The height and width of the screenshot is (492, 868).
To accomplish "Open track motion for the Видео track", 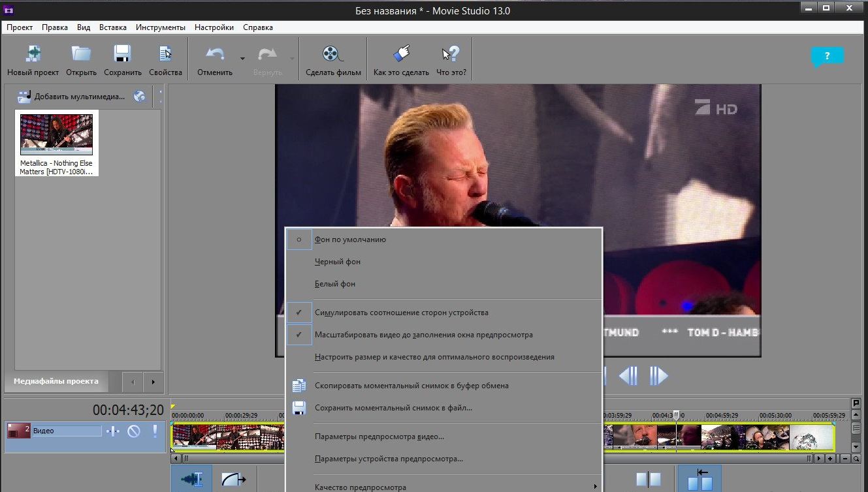I will pos(113,431).
